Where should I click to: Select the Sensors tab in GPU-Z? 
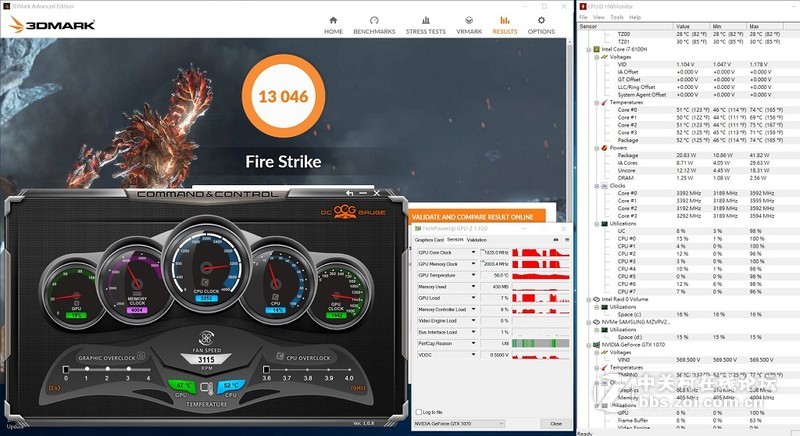[455, 239]
